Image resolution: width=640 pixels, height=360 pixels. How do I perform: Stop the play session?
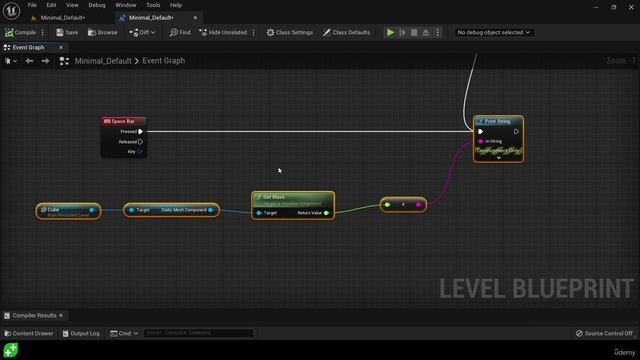tap(414, 32)
